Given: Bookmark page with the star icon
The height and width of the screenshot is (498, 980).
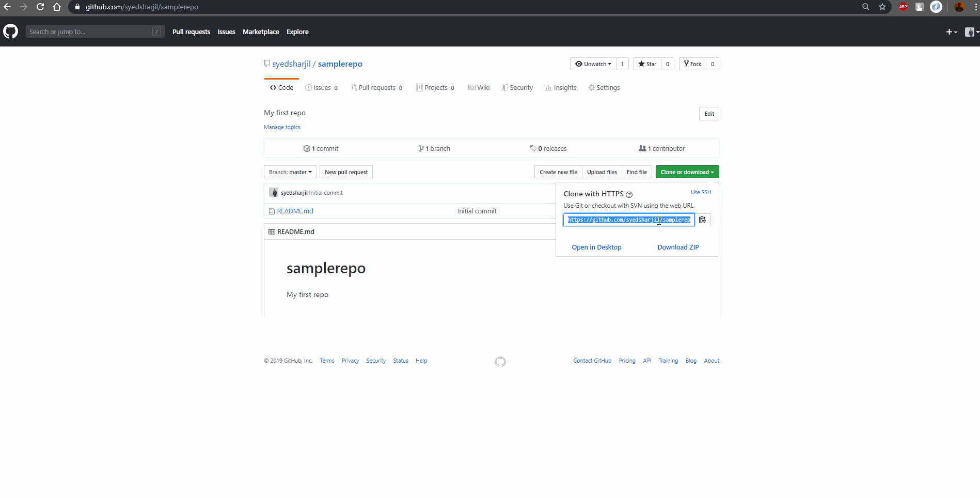Looking at the screenshot, I should click(x=882, y=7).
